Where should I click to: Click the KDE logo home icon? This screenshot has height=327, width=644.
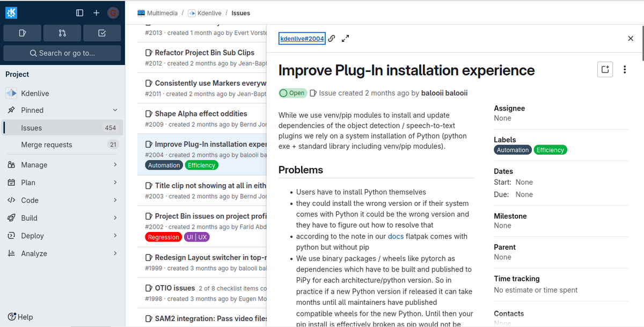(x=11, y=12)
